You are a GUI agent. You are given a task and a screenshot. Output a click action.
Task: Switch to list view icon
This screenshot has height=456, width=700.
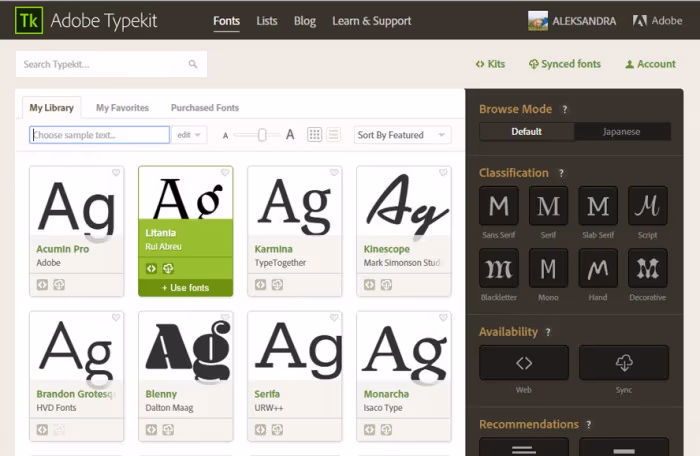pyautogui.click(x=333, y=134)
